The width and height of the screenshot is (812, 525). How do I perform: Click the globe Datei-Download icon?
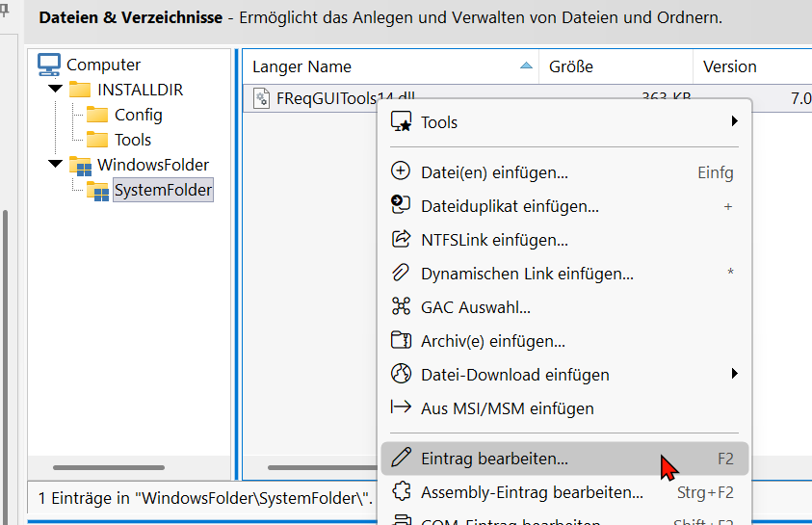click(x=401, y=375)
